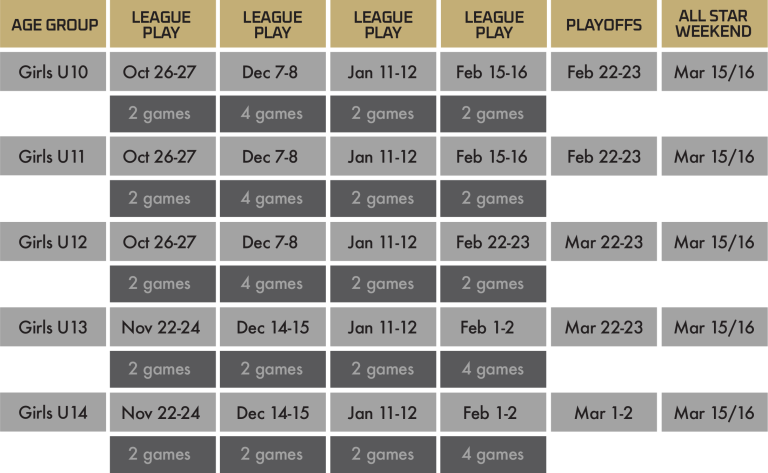
Task: Select the Girls U14 row label
Action: pos(53,412)
